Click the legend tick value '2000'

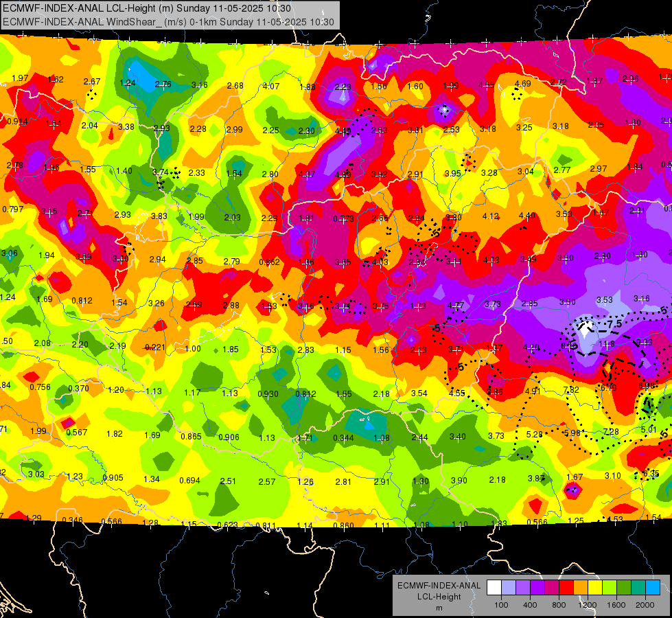coord(645,605)
